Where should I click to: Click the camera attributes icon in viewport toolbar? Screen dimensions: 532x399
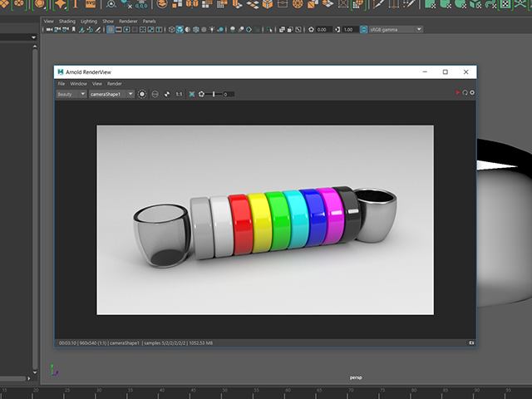click(x=66, y=30)
